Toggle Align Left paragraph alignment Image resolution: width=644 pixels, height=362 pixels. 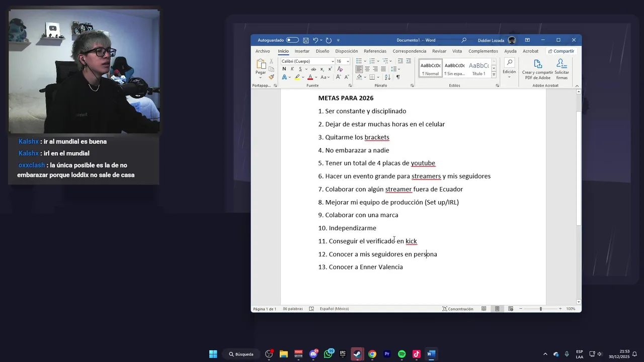pyautogui.click(x=359, y=69)
